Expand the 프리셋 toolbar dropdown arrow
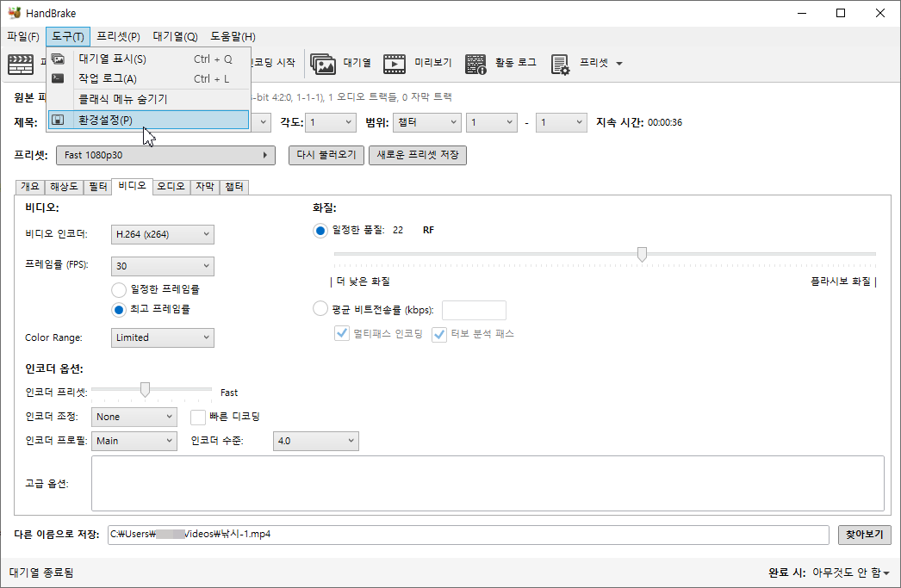Screen dimensions: 901x588 (x=618, y=64)
